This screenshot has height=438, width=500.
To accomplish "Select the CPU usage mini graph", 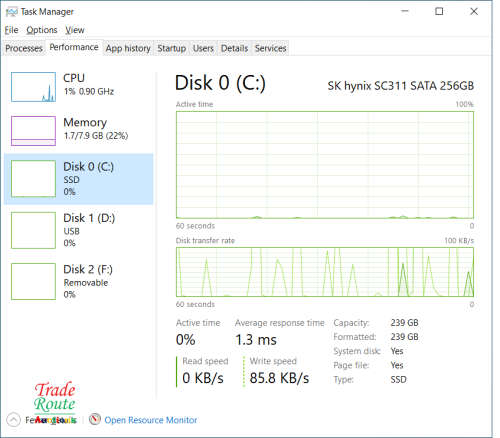I will coord(33,87).
